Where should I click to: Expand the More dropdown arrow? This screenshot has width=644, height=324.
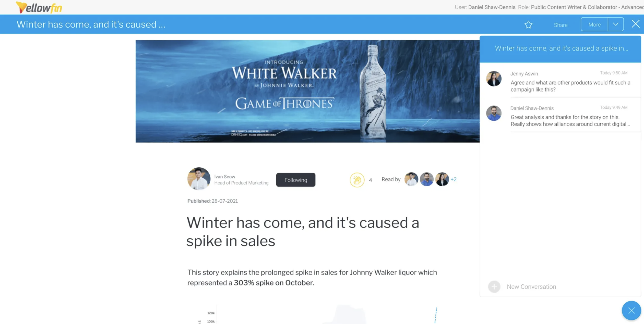click(x=616, y=24)
